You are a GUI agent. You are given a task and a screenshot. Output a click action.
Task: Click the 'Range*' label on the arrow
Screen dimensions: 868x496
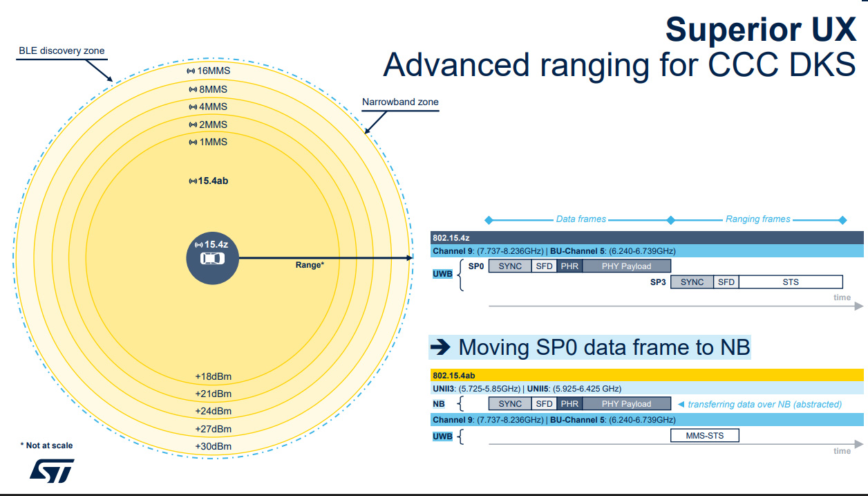click(310, 265)
